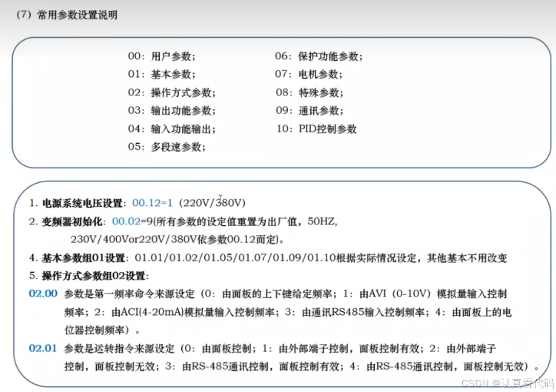Viewport: 556px width, 392px height.
Task: Select the '10: PID控制参数' entry
Action: (316, 129)
